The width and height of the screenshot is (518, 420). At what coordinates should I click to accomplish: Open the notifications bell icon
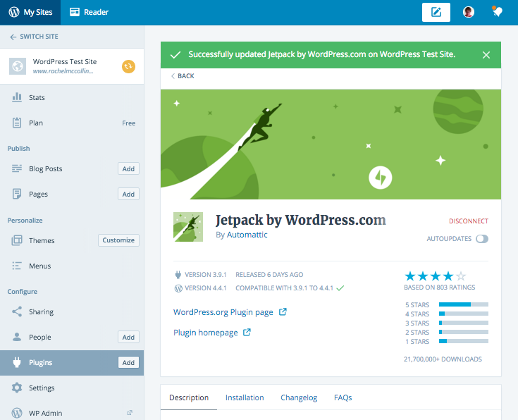pyautogui.click(x=497, y=12)
